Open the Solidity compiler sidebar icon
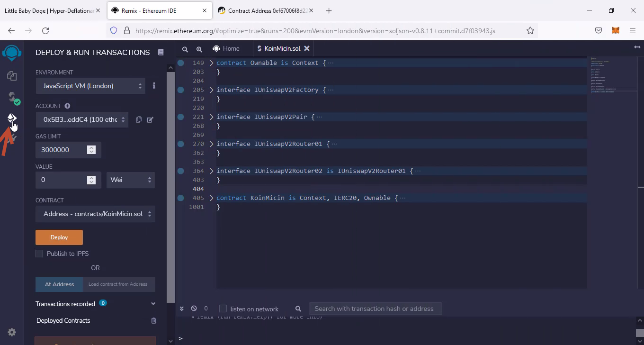 click(x=12, y=97)
